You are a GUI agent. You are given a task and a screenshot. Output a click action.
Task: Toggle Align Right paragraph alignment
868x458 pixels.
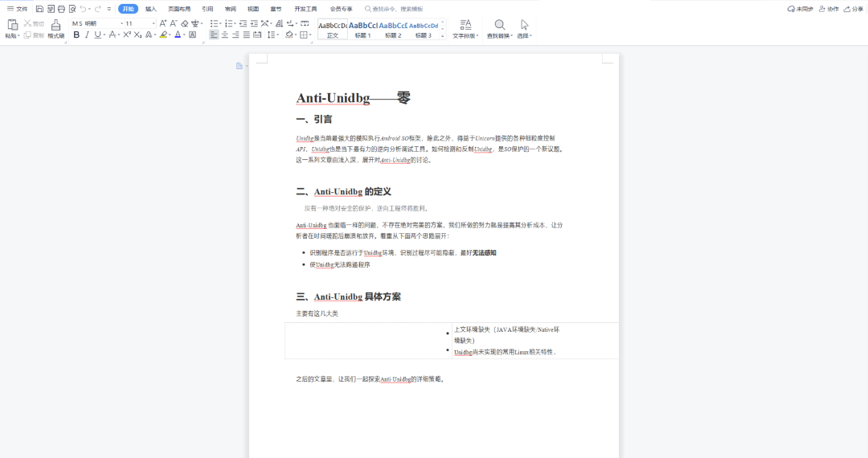click(x=235, y=35)
